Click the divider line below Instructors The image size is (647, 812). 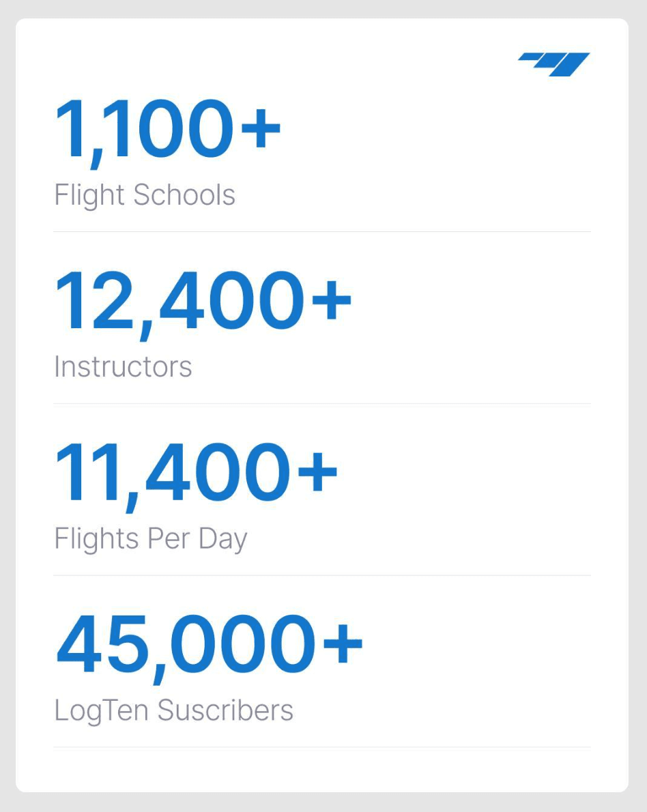click(x=322, y=404)
